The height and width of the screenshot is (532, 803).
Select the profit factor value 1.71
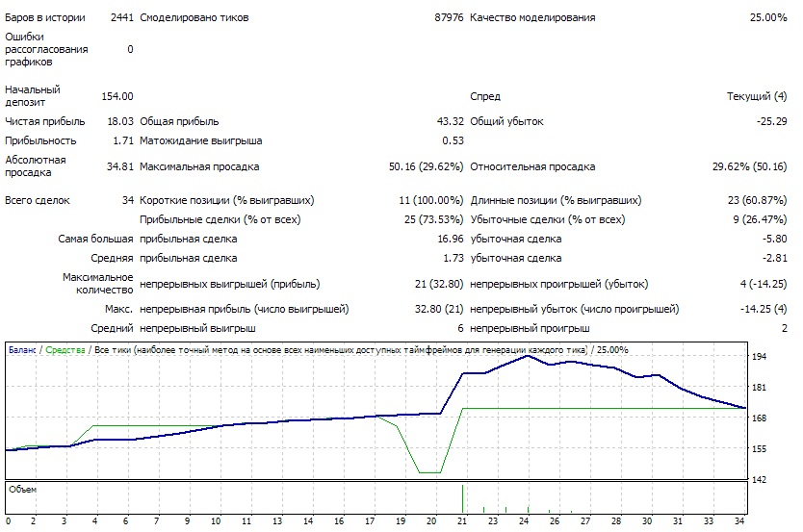pos(123,140)
